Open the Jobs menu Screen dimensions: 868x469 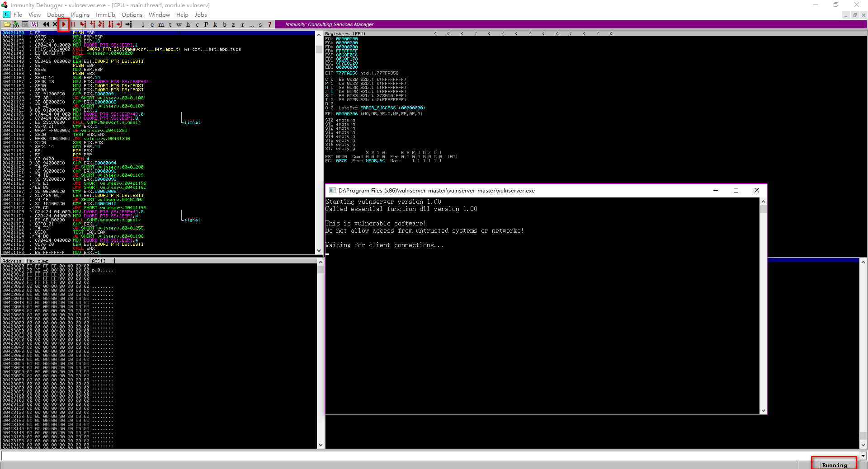pyautogui.click(x=201, y=15)
